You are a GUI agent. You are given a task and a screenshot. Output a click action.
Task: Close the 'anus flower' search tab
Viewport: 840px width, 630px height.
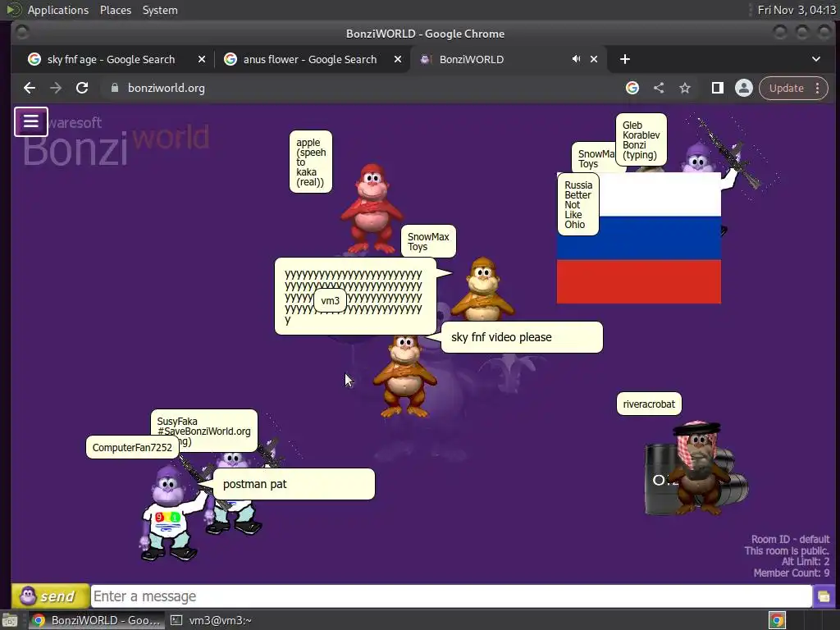click(398, 59)
